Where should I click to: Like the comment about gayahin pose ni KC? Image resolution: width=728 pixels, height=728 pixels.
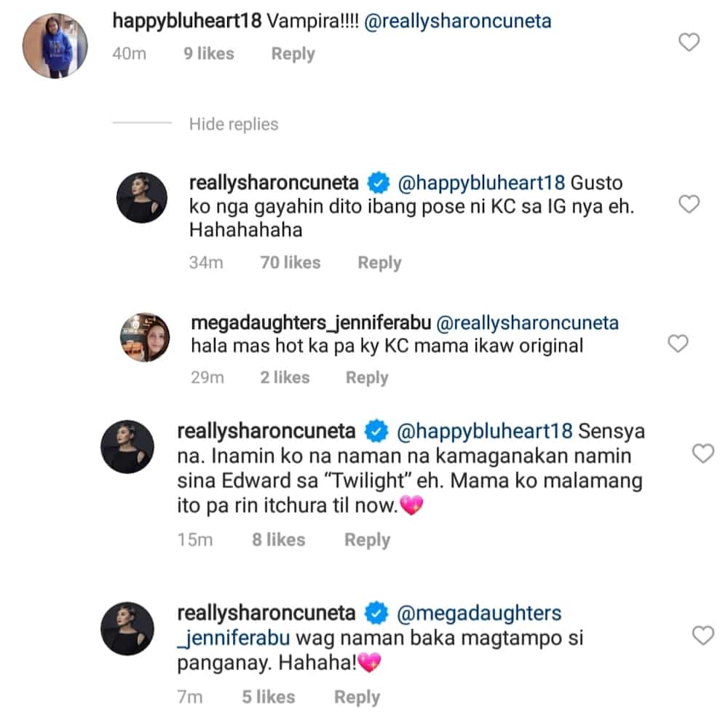[x=689, y=204]
